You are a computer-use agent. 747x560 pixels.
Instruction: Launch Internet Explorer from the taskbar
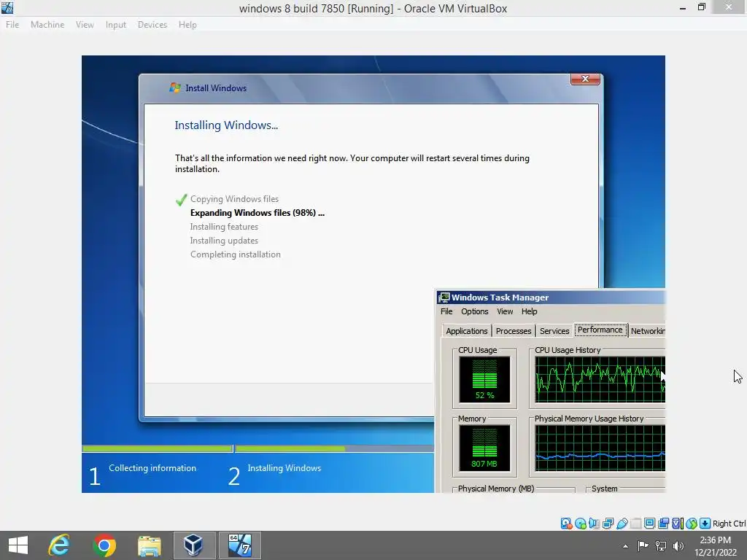pos(59,545)
